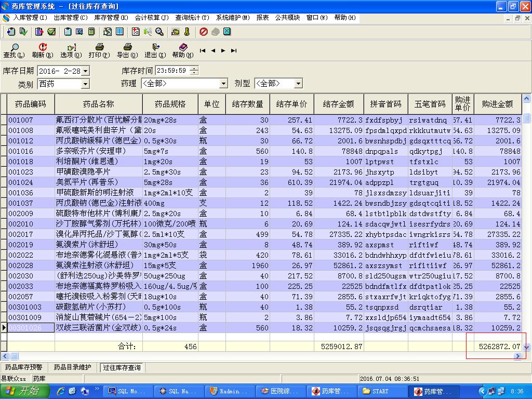
Task: Expand the 剂型 dropdown
Action: (x=298, y=84)
